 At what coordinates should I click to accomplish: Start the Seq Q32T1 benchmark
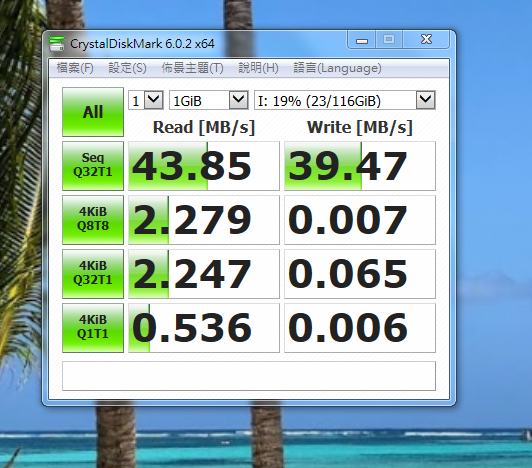[x=93, y=166]
